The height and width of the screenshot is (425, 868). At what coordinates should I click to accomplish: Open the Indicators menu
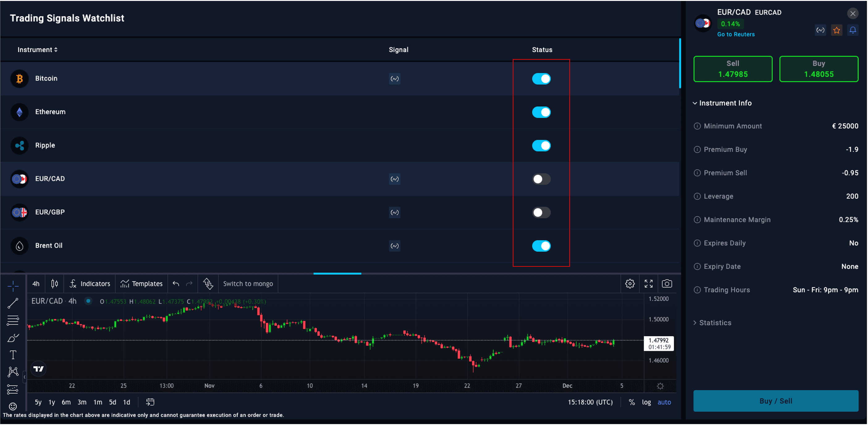coord(90,284)
